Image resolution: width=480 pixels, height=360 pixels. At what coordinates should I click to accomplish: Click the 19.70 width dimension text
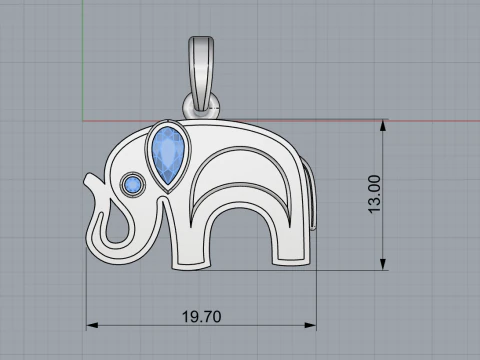(202, 317)
